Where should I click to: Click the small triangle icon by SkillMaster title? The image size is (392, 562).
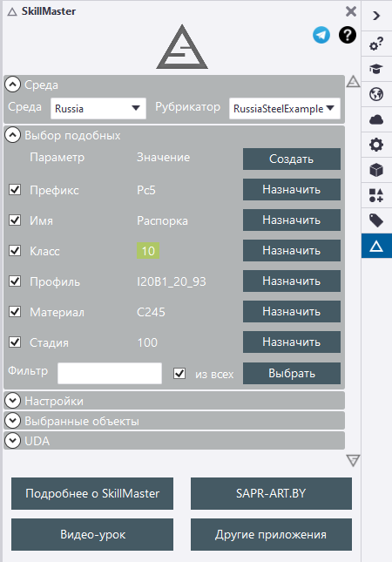point(12,12)
